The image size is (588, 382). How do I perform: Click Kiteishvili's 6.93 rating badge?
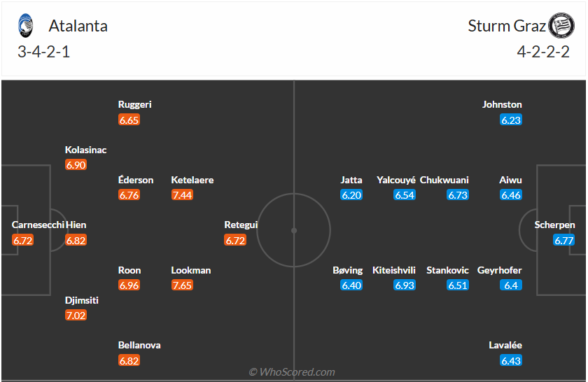pyautogui.click(x=405, y=285)
